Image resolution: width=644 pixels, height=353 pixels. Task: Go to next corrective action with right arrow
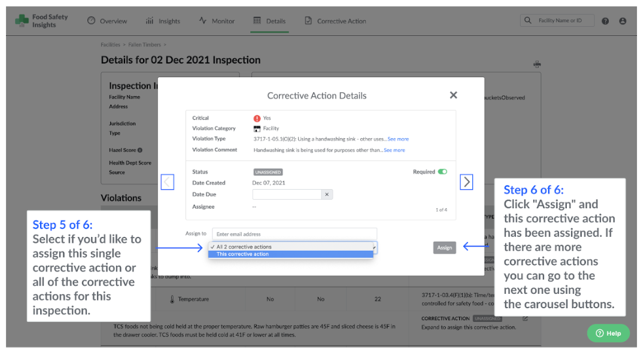[x=466, y=182]
